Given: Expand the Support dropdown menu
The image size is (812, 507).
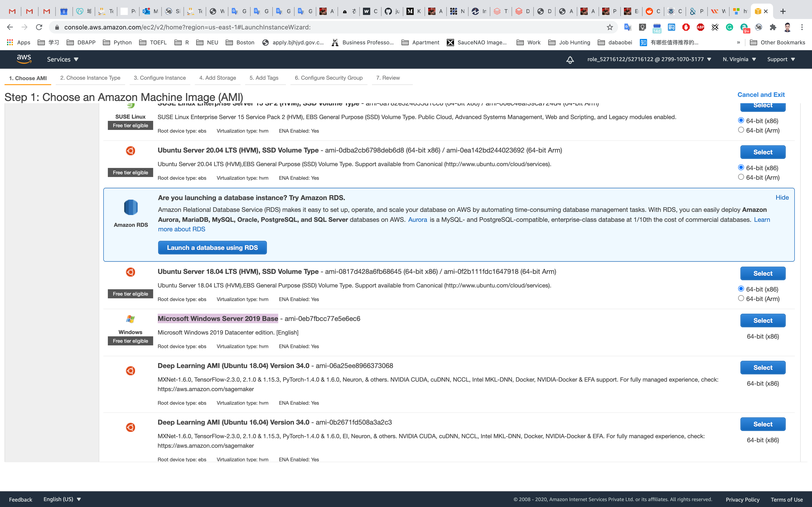Looking at the screenshot, I should [781, 59].
